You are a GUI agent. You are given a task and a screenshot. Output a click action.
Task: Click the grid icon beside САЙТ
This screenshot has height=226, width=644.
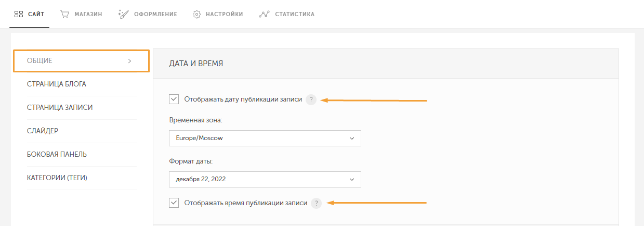point(19,14)
